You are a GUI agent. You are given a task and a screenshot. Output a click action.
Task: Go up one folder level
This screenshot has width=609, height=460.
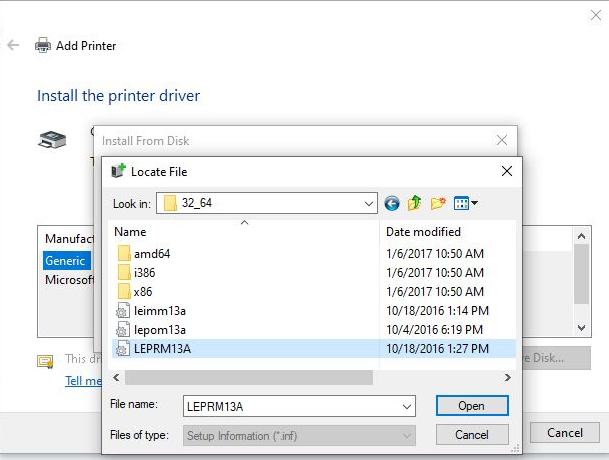point(415,203)
